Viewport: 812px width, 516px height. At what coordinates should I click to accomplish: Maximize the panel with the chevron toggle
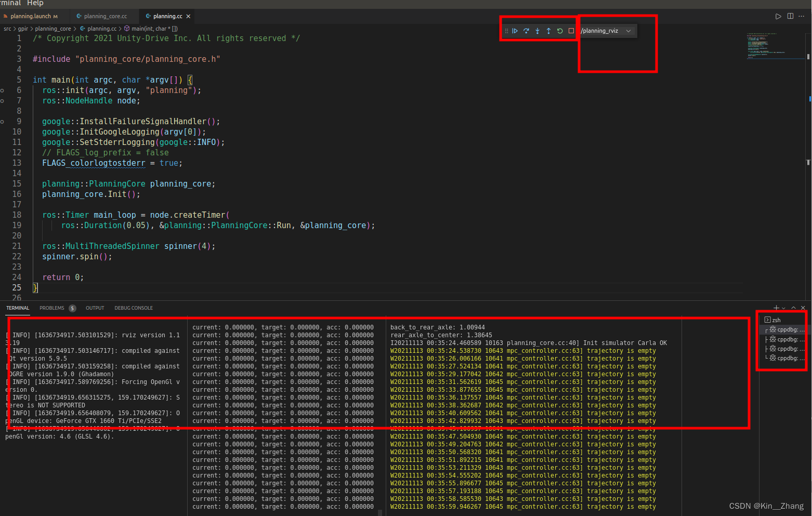(x=793, y=308)
